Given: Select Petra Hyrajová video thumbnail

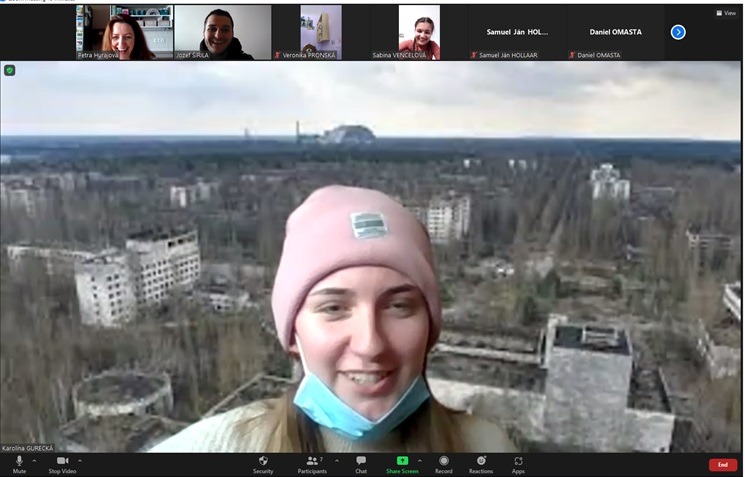Looking at the screenshot, I should point(125,32).
